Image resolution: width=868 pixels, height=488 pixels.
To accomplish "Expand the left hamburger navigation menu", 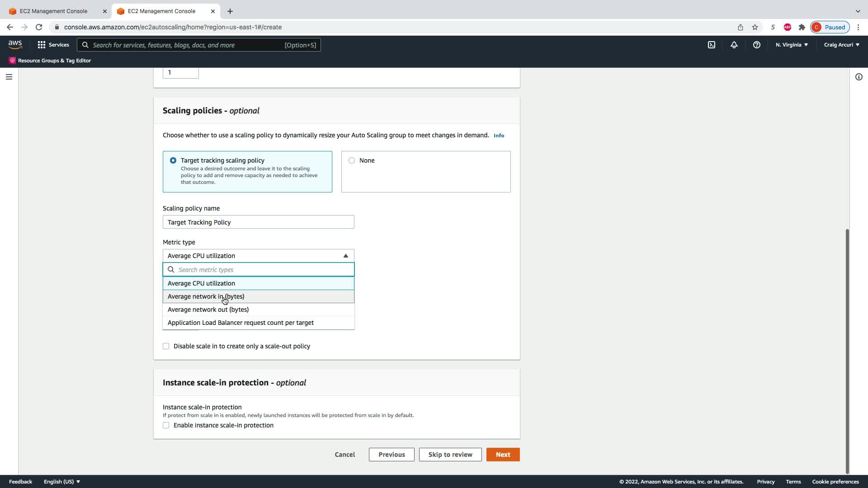I will [9, 77].
